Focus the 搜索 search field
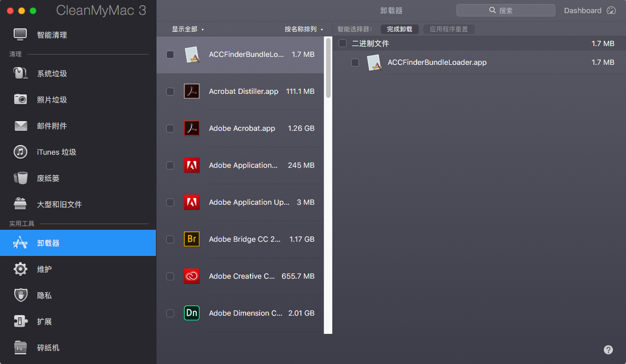The width and height of the screenshot is (626, 364). pyautogui.click(x=505, y=10)
